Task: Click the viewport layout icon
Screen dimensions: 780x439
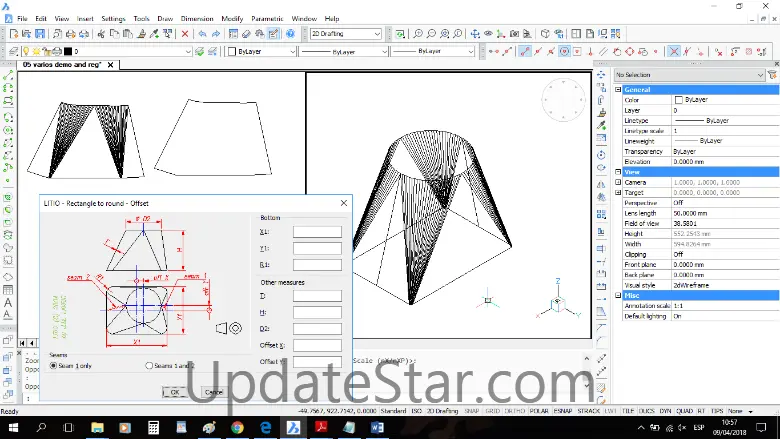Action: (x=576, y=34)
